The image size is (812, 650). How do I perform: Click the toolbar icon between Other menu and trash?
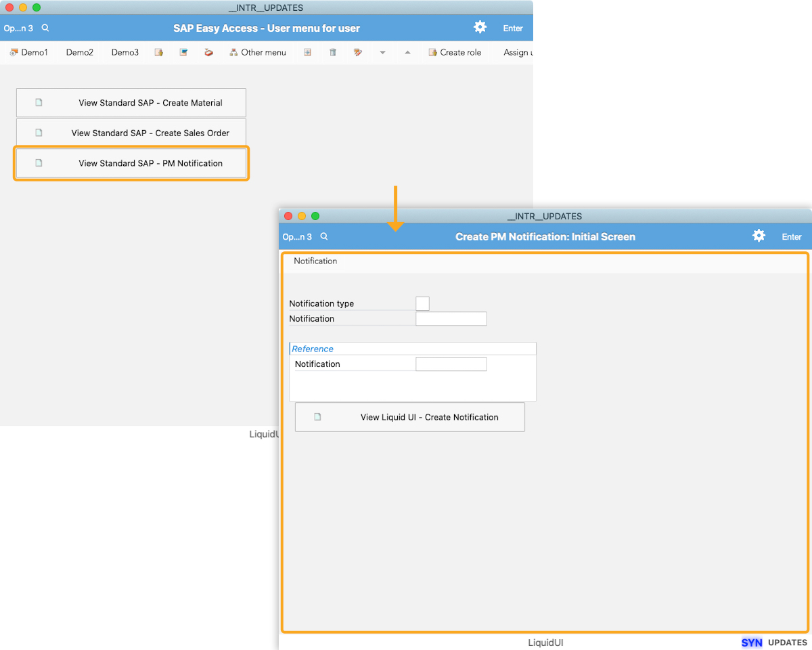pos(308,52)
